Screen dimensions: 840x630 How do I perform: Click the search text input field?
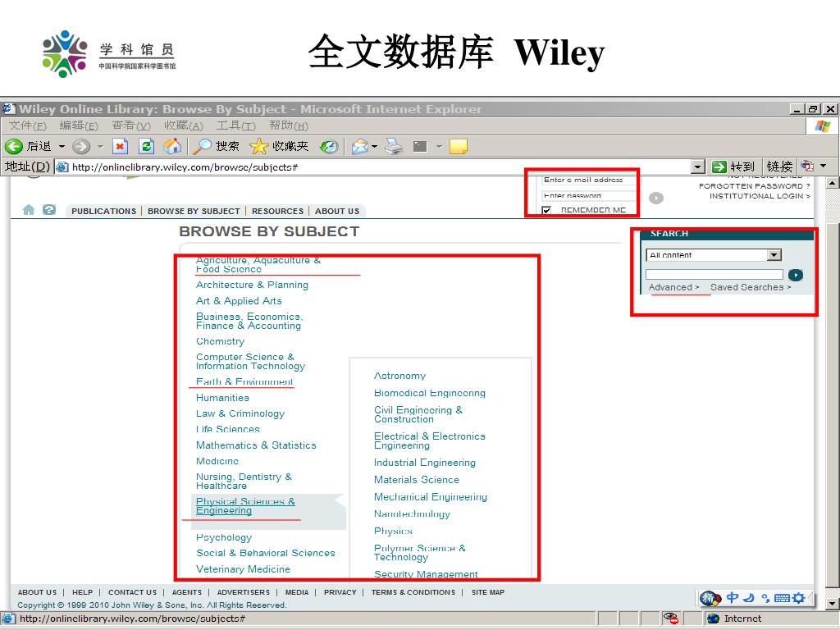(x=714, y=275)
